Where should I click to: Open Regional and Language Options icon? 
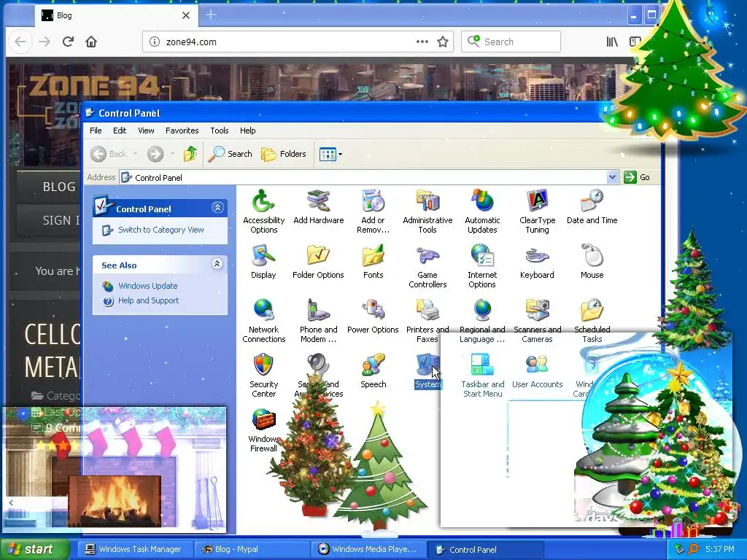pyautogui.click(x=482, y=321)
